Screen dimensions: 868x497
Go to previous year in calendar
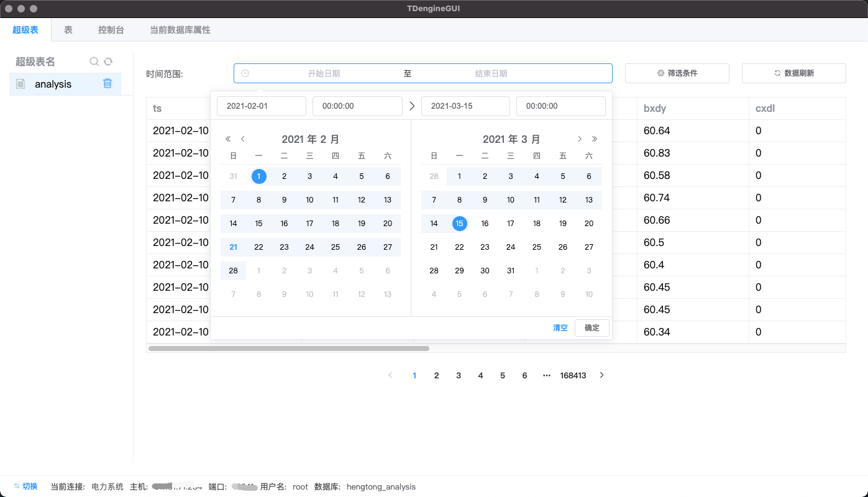(x=228, y=139)
